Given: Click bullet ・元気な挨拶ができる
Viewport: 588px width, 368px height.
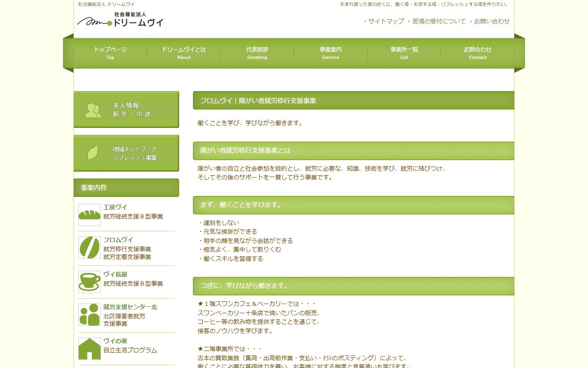Looking at the screenshot, I should point(227,231).
